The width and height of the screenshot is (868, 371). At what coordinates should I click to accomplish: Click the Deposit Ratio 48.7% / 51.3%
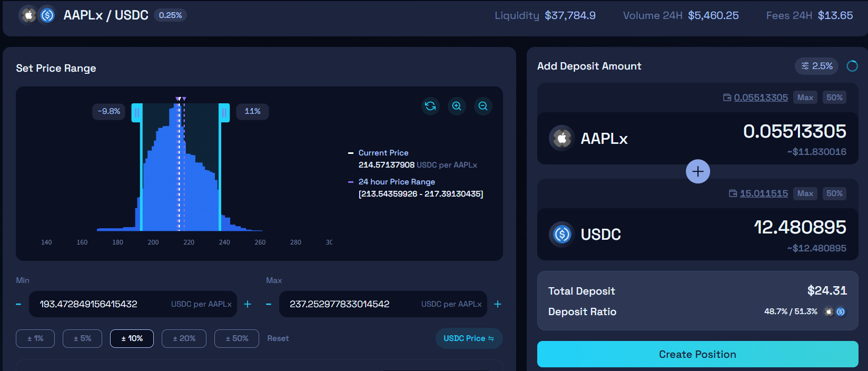tap(791, 311)
